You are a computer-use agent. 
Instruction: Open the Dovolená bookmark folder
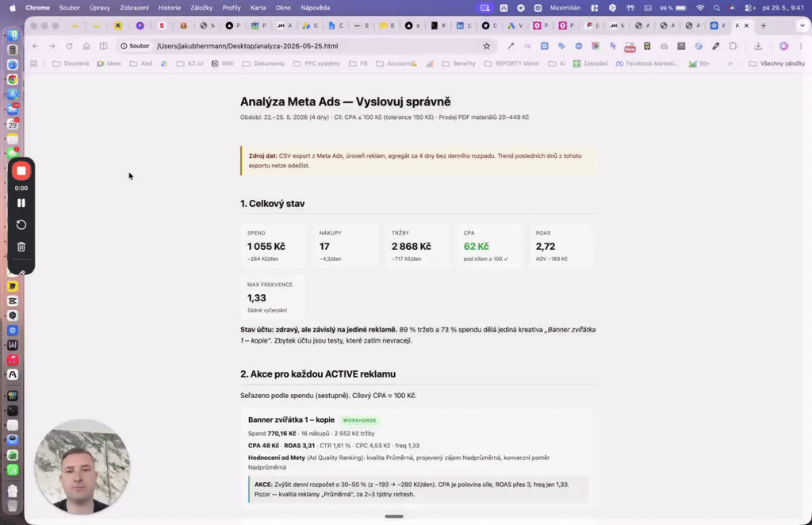click(71, 63)
